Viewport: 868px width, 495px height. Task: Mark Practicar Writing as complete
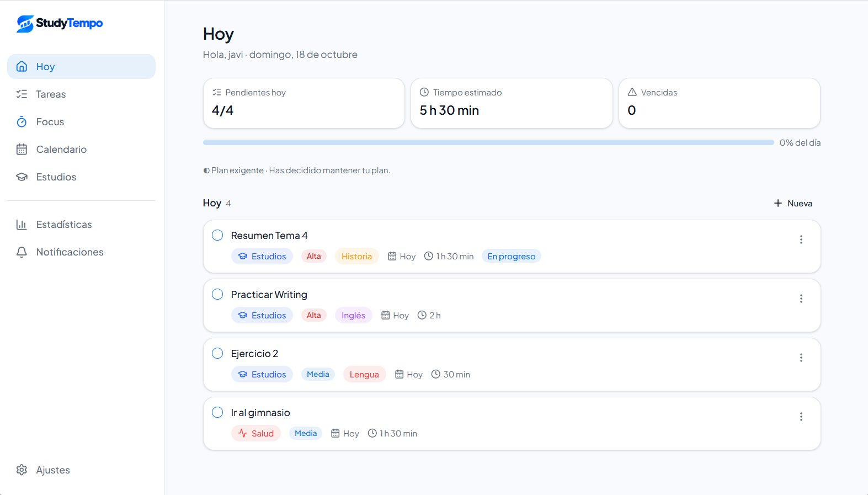(x=217, y=294)
